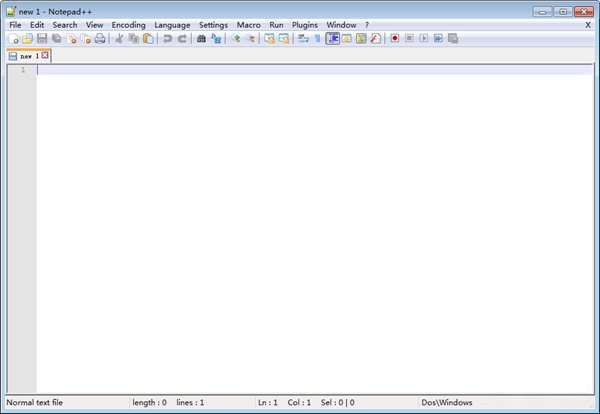
Task: Select the "new 1" document tab
Action: [x=28, y=56]
